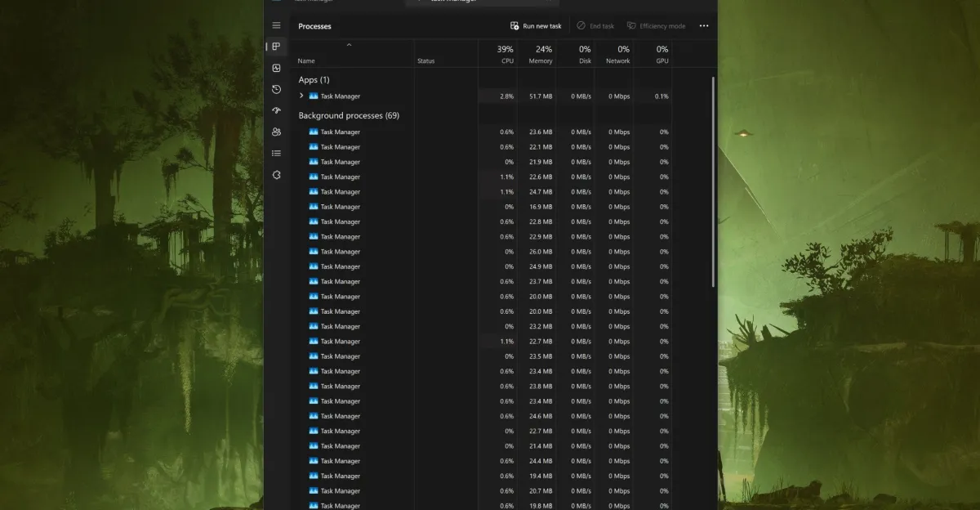The width and height of the screenshot is (980, 510).
Task: Select the Processes sidebar icon
Action: (275, 47)
